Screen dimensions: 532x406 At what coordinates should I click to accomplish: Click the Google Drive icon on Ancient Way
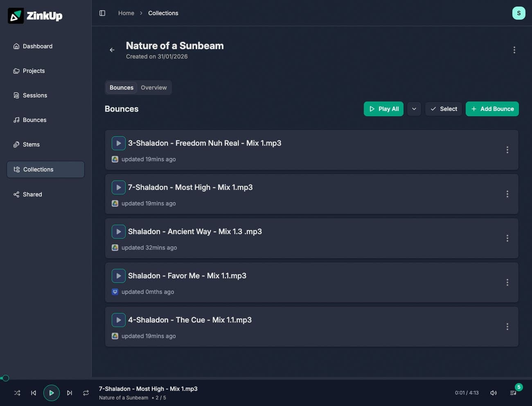click(x=115, y=247)
